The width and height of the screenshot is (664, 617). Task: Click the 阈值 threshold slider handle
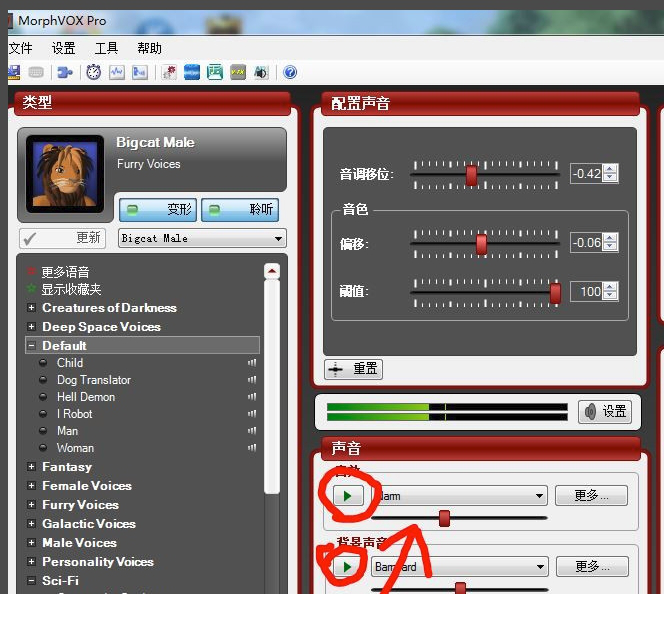555,293
